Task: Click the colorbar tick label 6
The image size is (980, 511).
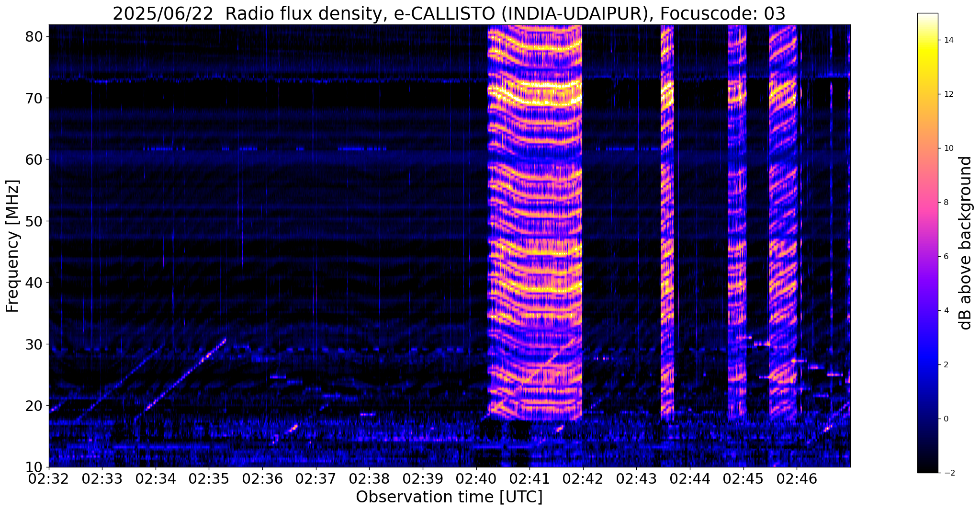Action: (946, 257)
